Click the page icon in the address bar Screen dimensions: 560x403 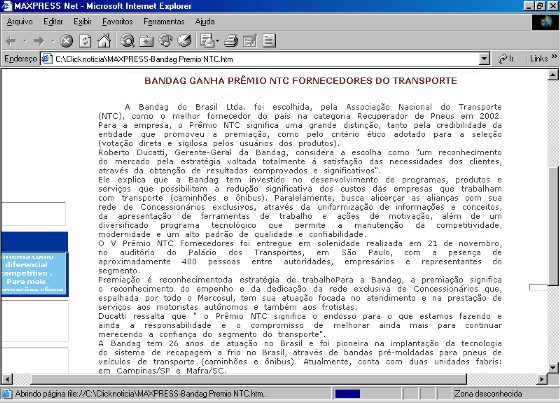click(47, 59)
